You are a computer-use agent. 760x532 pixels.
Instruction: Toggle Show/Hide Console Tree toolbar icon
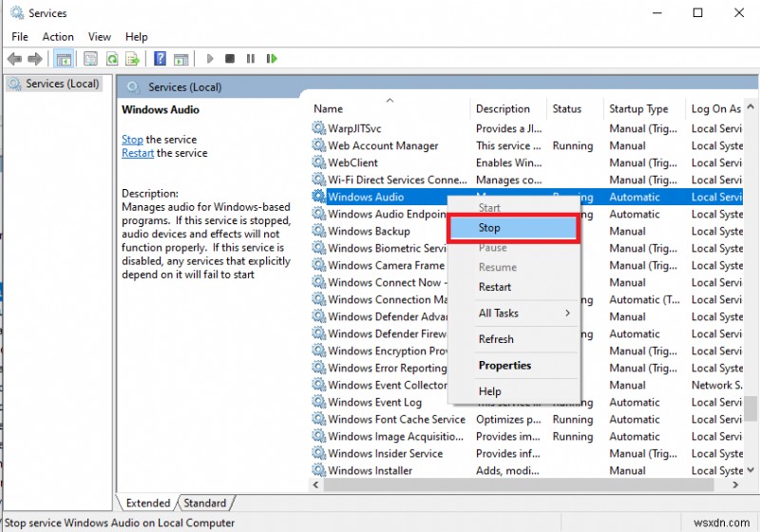click(x=64, y=59)
